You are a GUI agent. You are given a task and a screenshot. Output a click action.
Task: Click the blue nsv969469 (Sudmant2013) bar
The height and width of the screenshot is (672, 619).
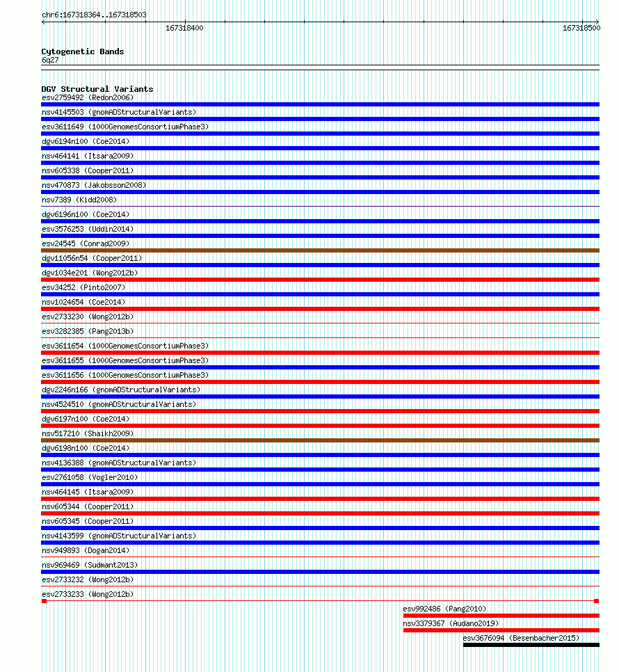[321, 572]
